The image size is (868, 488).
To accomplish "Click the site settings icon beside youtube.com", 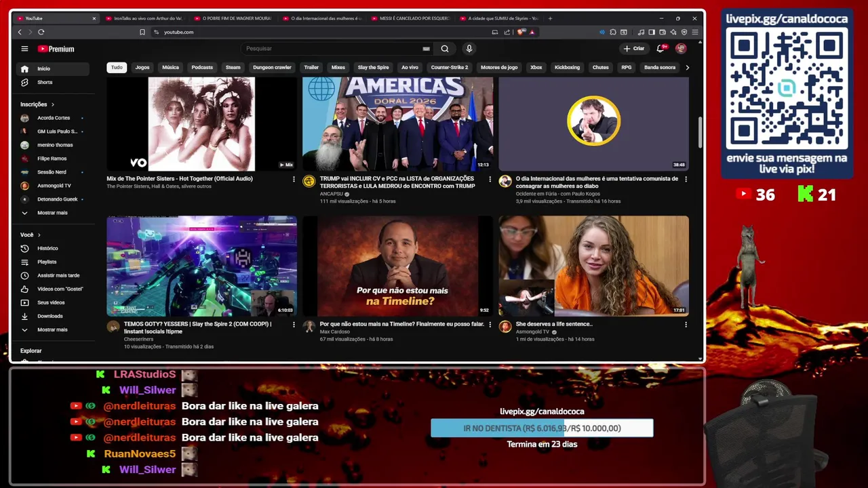I will point(157,32).
